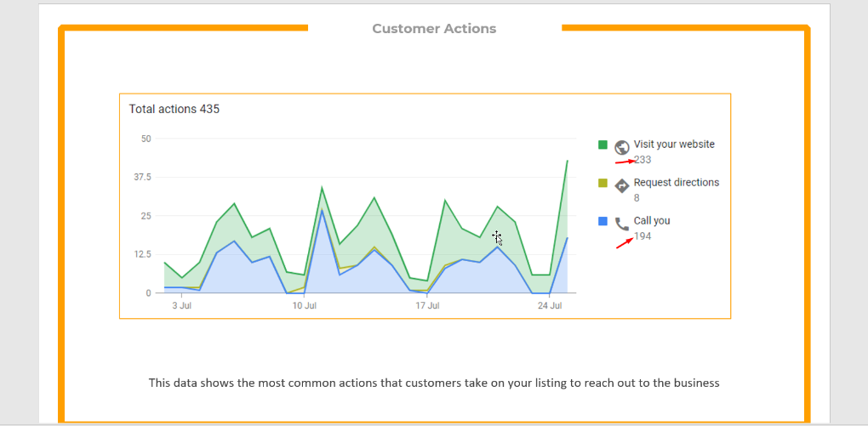Click the Request directions legend label

(677, 183)
